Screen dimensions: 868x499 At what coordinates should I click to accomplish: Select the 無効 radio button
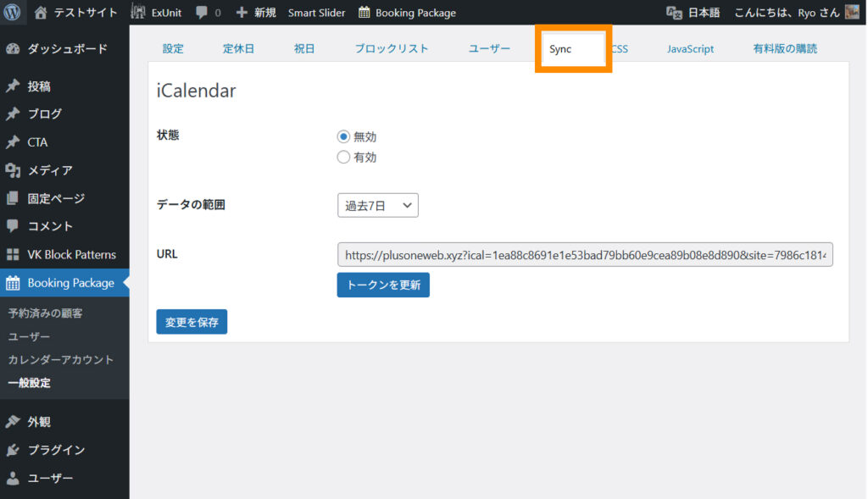coord(343,136)
